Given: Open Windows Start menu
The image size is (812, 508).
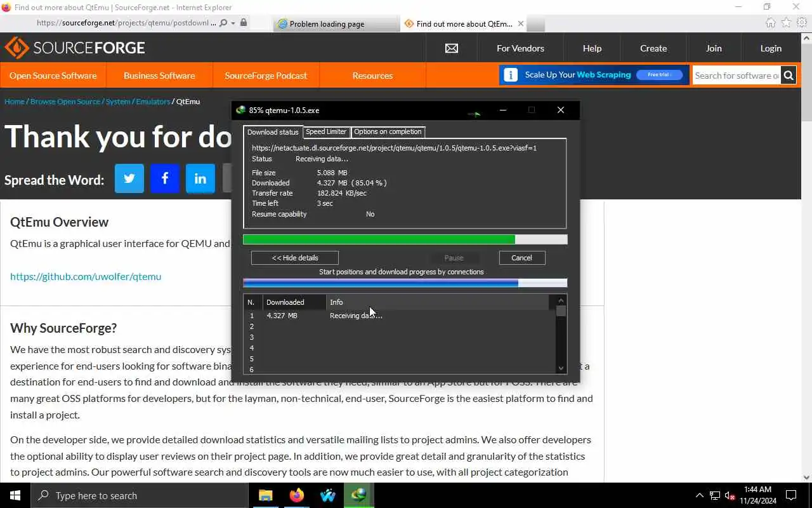Looking at the screenshot, I should [x=15, y=495].
